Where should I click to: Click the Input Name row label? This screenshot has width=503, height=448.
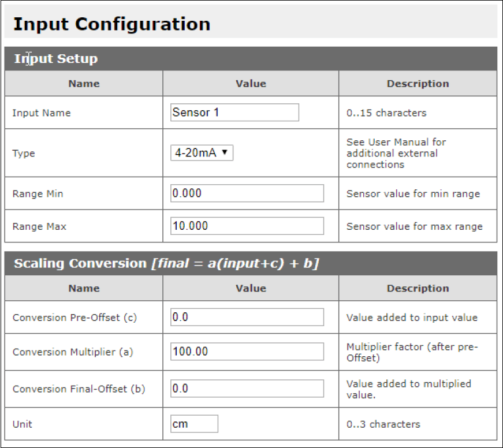coord(42,113)
